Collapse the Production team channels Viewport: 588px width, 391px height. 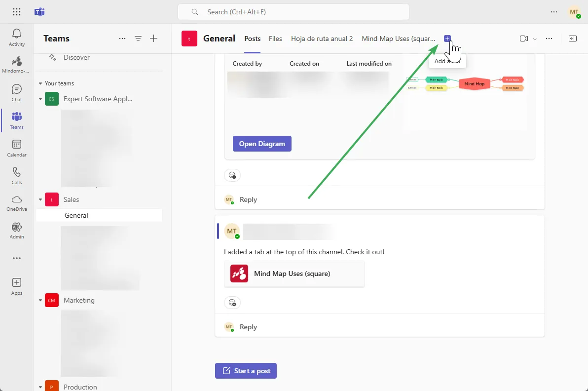(x=40, y=387)
